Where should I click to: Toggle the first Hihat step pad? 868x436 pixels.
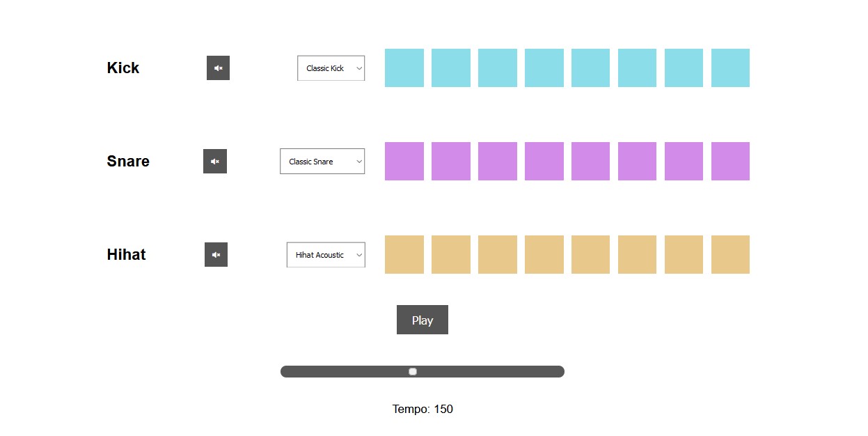(x=404, y=255)
